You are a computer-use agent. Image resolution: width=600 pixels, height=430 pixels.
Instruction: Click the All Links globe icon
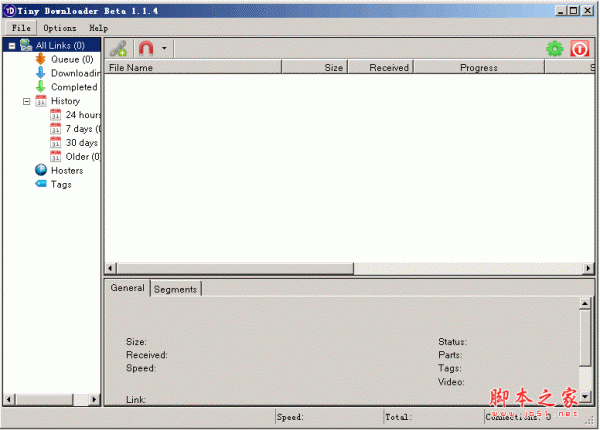tap(26, 45)
